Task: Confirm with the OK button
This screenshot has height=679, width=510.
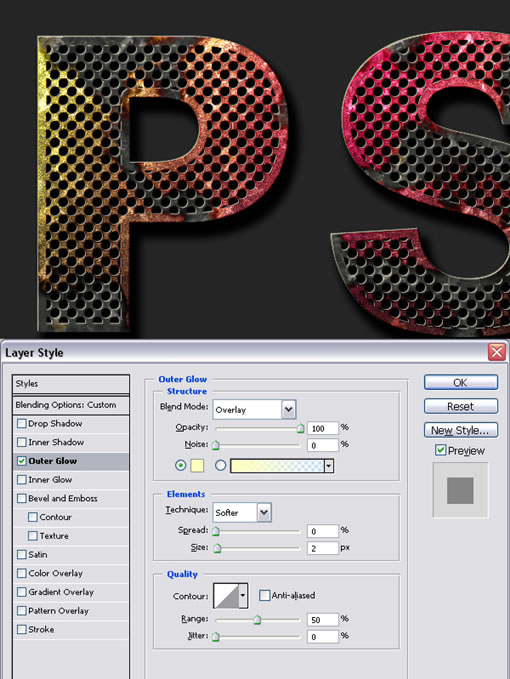Action: pyautogui.click(x=461, y=382)
